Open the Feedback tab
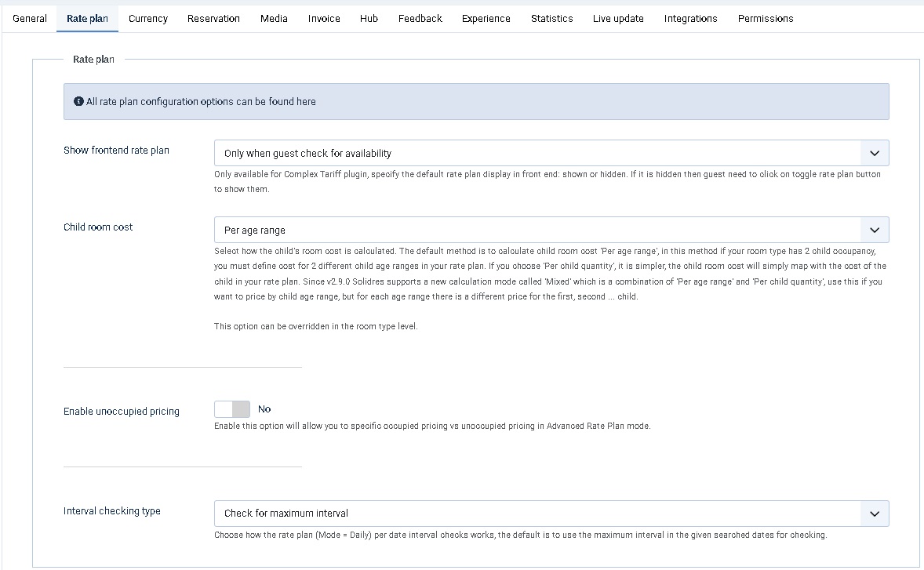Screen dimensions: 924x570 pyautogui.click(x=420, y=18)
